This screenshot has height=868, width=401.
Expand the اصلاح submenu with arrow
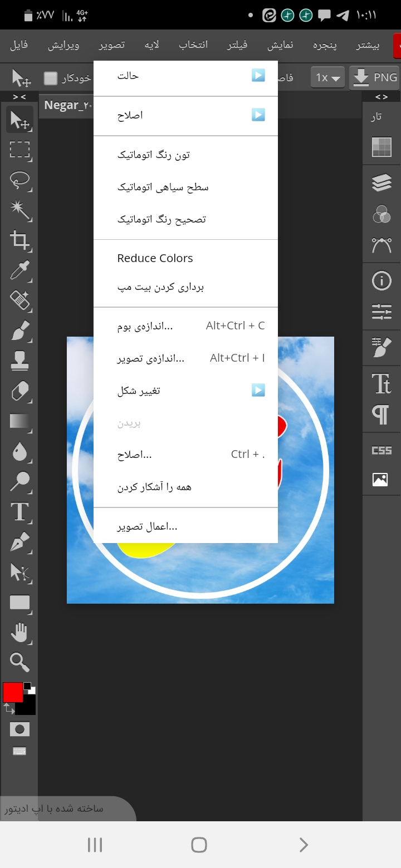click(x=185, y=115)
